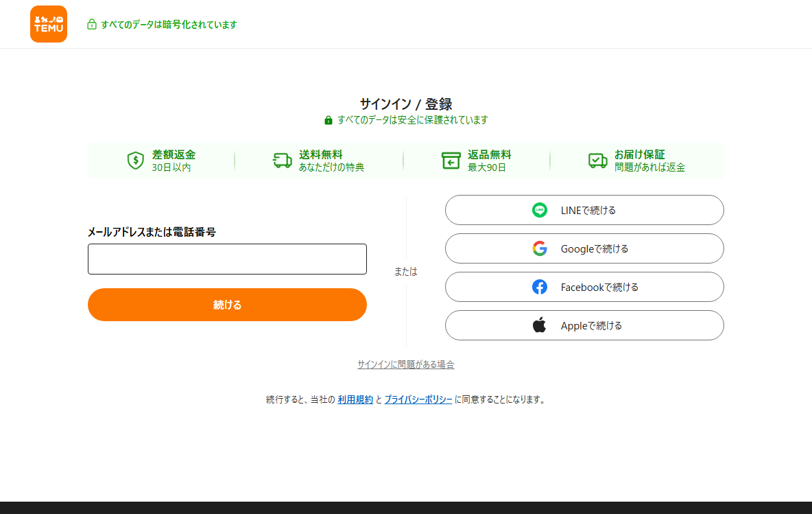Click the delivery check icon for お届け保証
Viewport: 812px width, 514px height.
597,161
